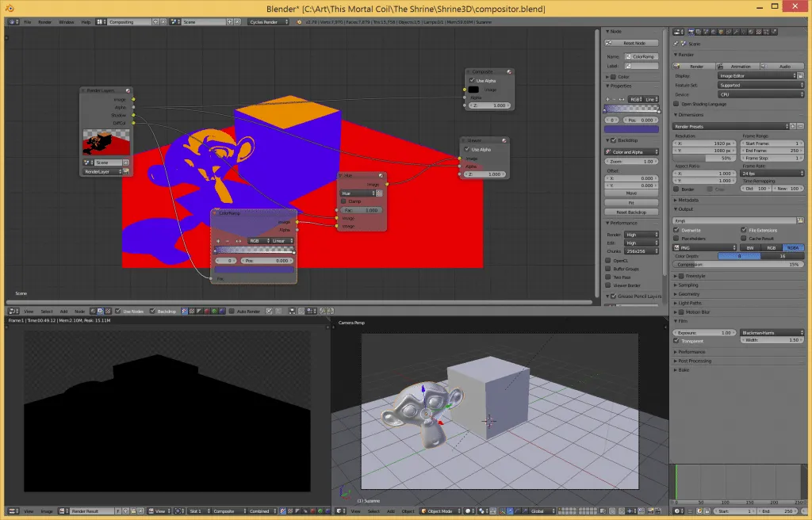Click the 50% resolution percentage slider

(x=704, y=157)
